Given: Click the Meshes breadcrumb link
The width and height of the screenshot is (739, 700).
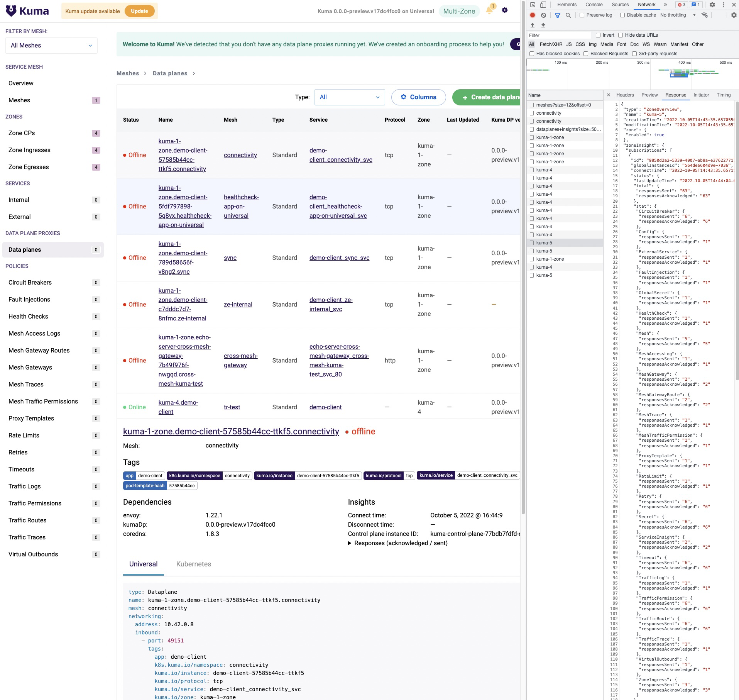Looking at the screenshot, I should click(x=128, y=73).
